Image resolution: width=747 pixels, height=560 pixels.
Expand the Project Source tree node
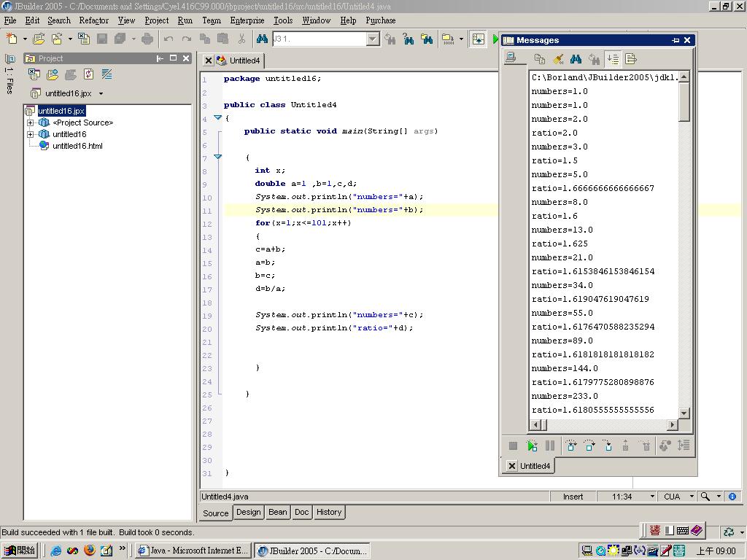pyautogui.click(x=31, y=122)
